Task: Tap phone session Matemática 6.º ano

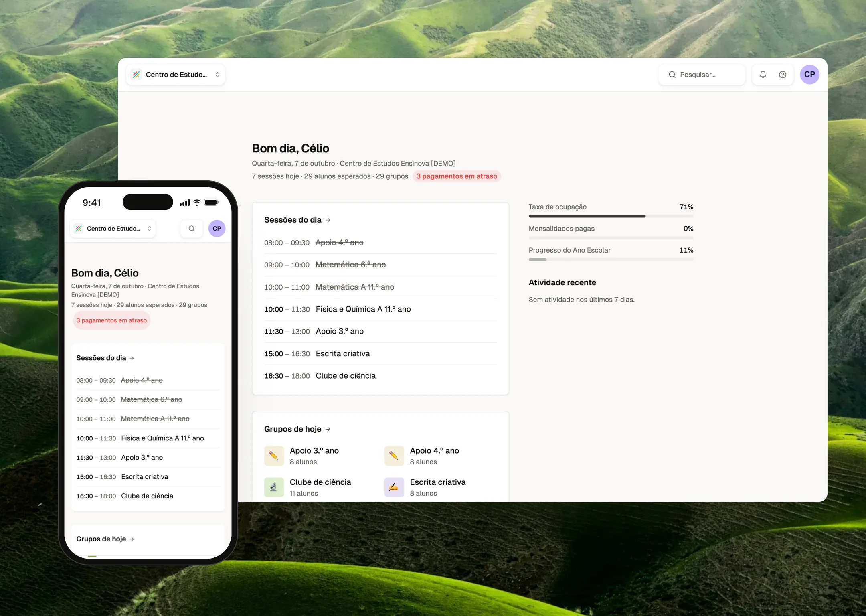Action: (x=148, y=400)
